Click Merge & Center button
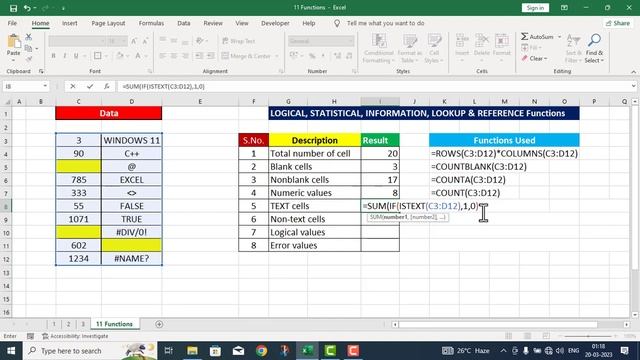 [x=247, y=56]
